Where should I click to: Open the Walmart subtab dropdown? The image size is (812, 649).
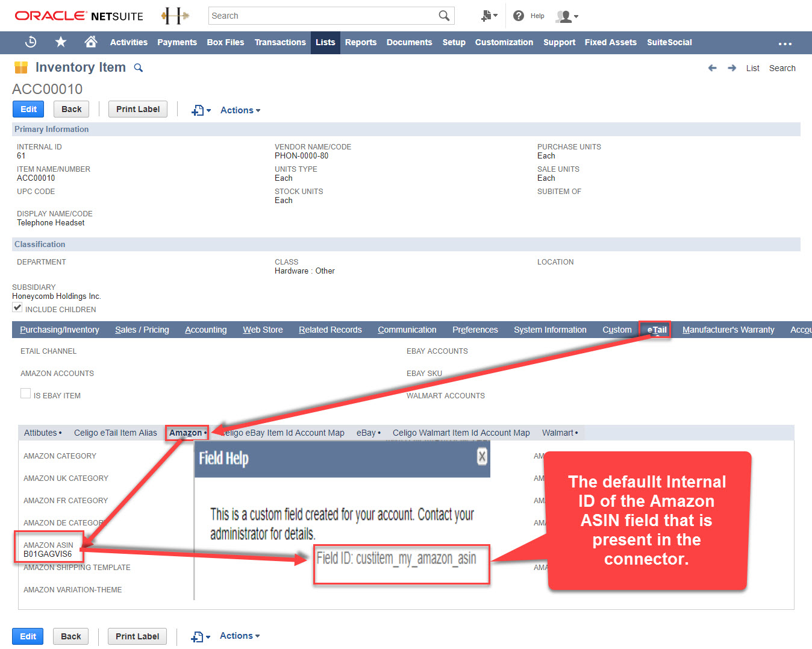click(560, 433)
